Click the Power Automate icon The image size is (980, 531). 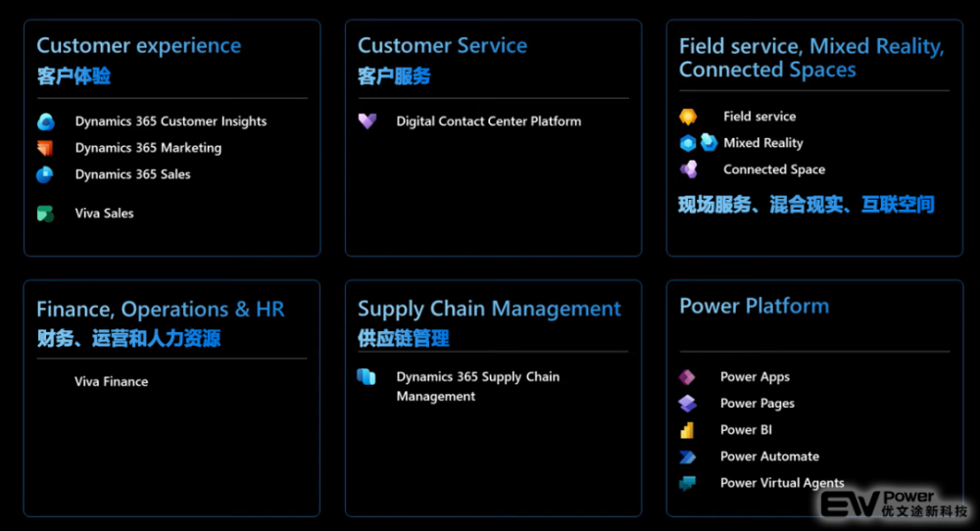point(687,457)
